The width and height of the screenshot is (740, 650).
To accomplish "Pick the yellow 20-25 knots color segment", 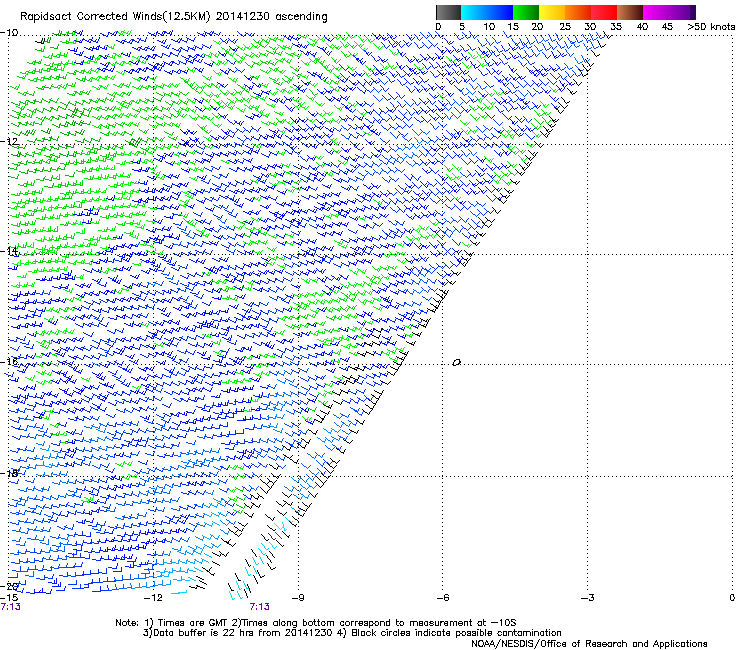I will pyautogui.click(x=552, y=12).
